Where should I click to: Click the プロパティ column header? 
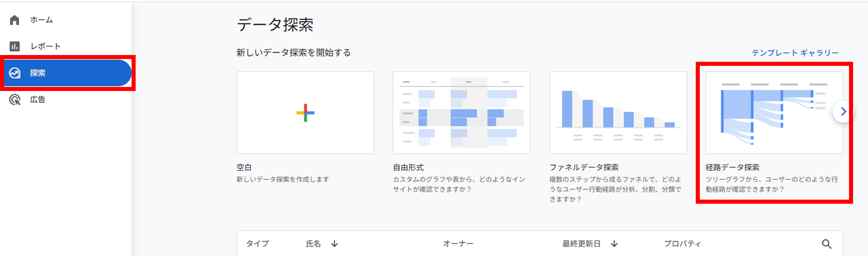pyautogui.click(x=682, y=244)
